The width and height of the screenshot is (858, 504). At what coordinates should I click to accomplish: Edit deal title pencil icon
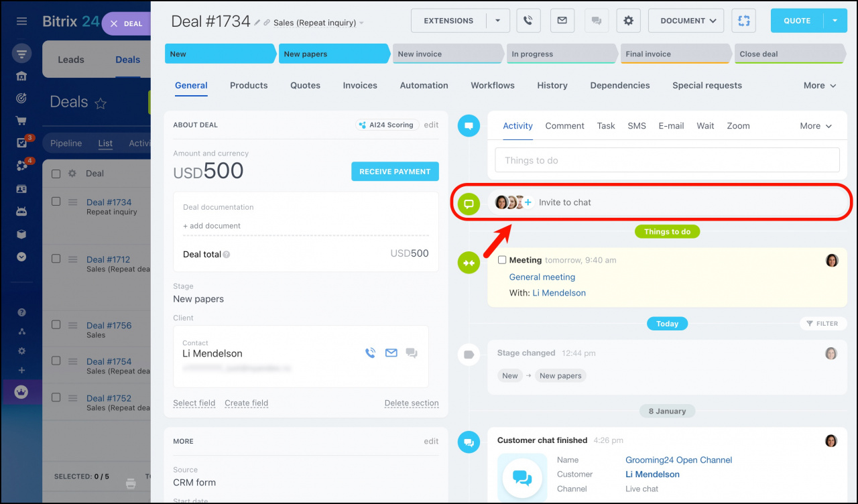pos(257,22)
